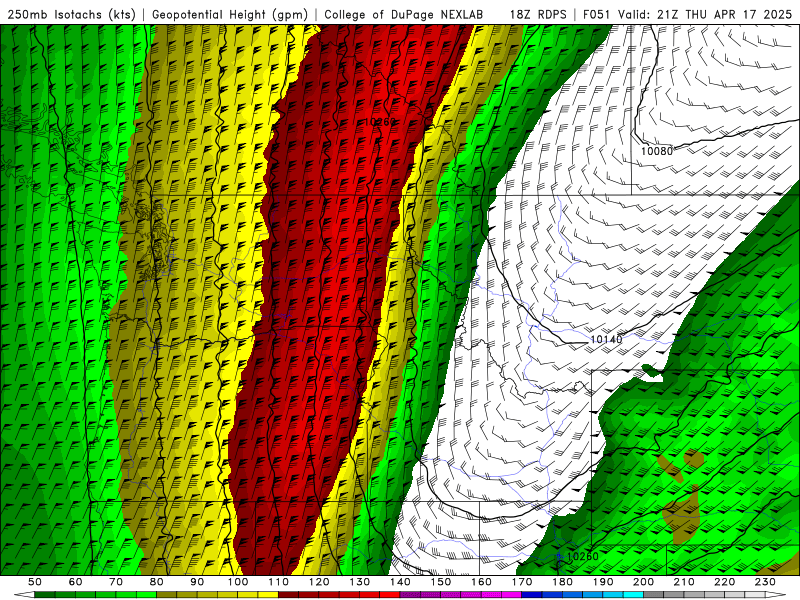This screenshot has height=600, width=800.
Task: Click the legend value 130
Action: [360, 582]
